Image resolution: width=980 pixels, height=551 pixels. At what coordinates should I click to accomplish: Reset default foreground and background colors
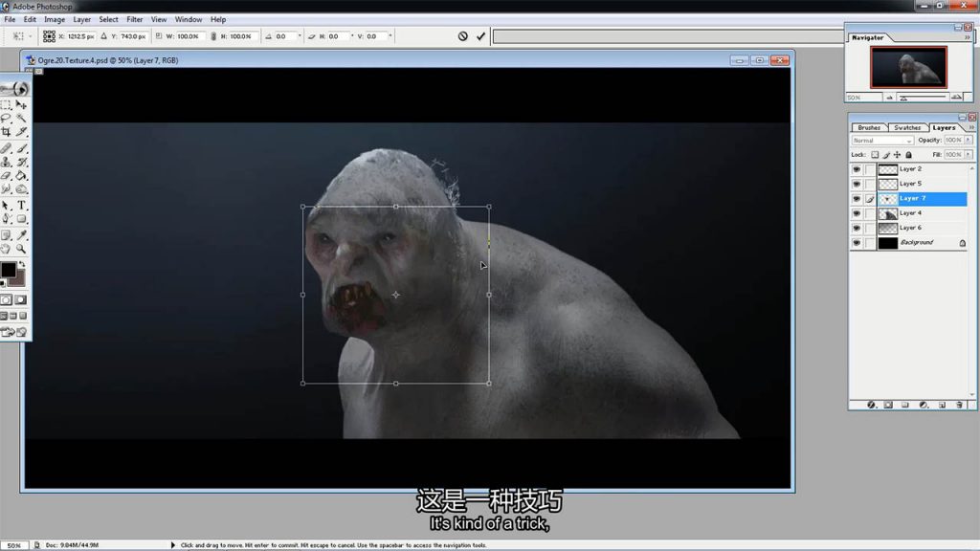tap(3, 283)
